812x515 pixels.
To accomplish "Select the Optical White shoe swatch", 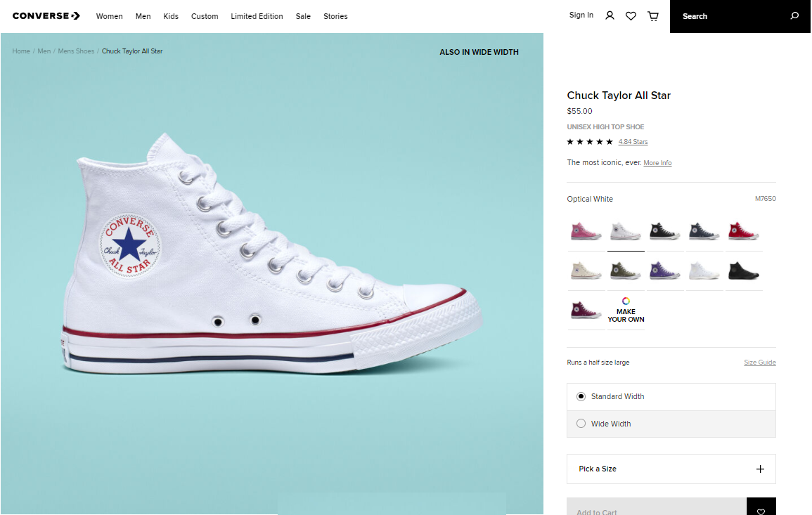I will [x=626, y=231].
